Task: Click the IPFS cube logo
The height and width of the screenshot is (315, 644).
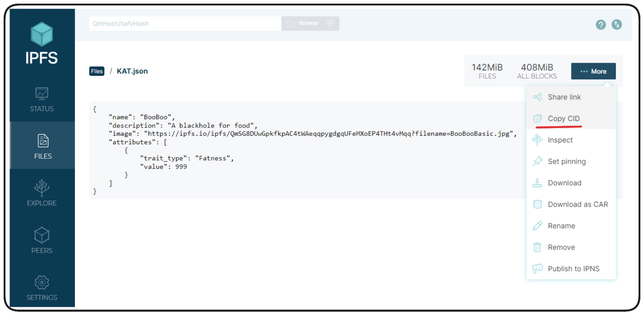Action: point(42,34)
